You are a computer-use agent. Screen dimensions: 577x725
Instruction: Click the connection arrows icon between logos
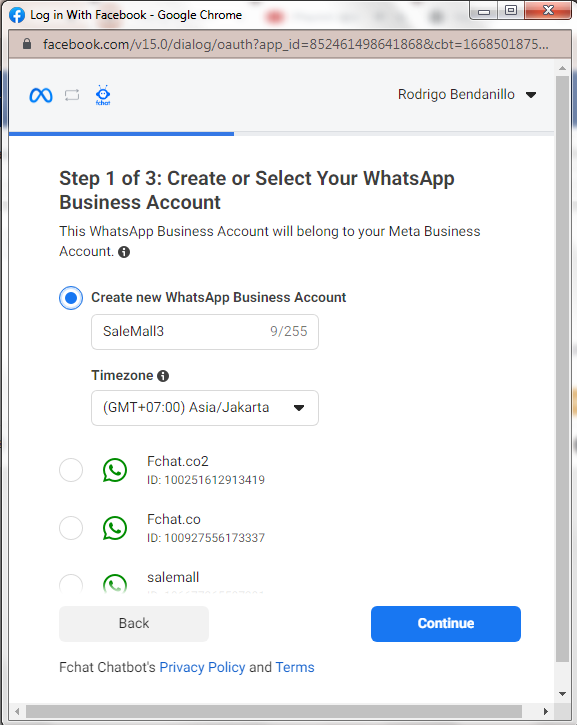72,95
